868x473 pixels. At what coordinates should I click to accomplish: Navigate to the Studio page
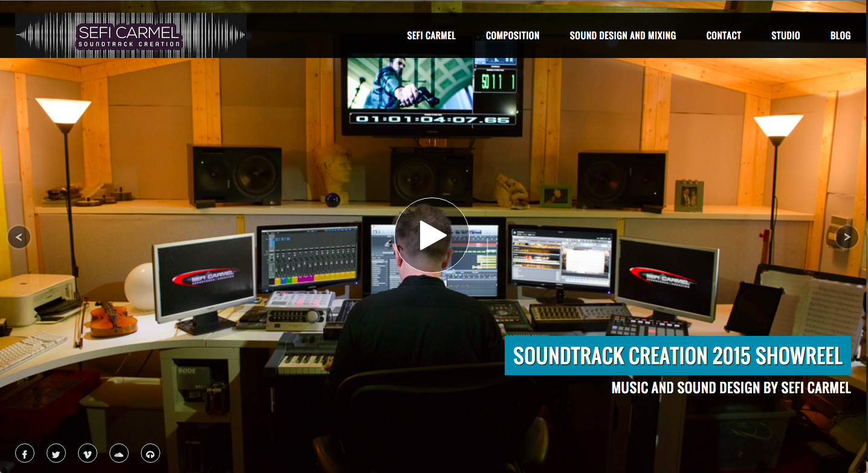785,36
